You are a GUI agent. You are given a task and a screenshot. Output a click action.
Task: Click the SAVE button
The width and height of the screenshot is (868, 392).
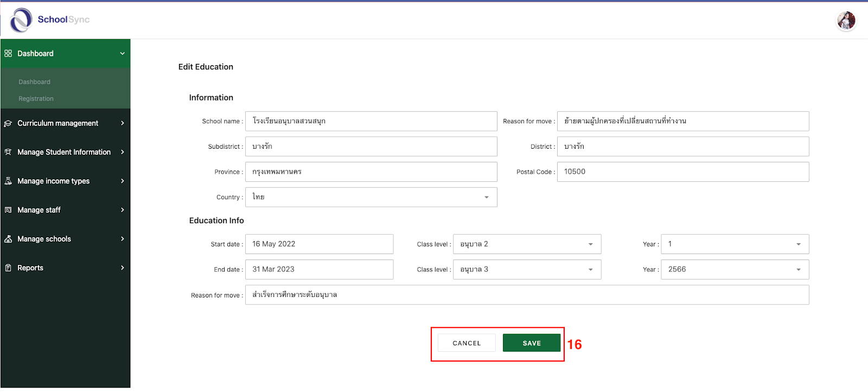click(532, 343)
